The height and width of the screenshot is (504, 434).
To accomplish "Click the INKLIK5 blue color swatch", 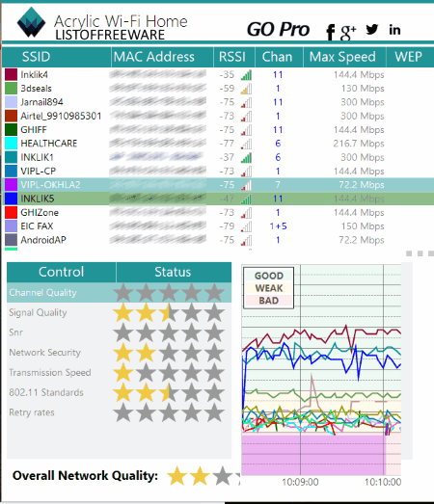I will pyautogui.click(x=11, y=199).
